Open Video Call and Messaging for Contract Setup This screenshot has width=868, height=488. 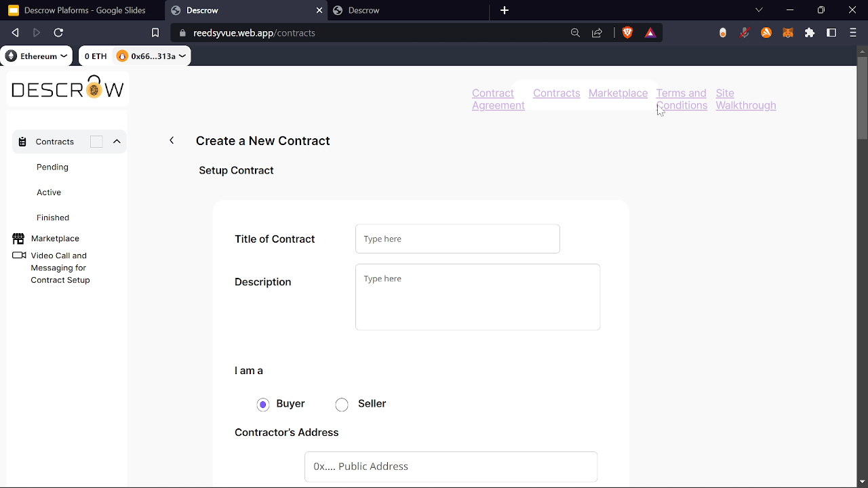[x=60, y=268]
